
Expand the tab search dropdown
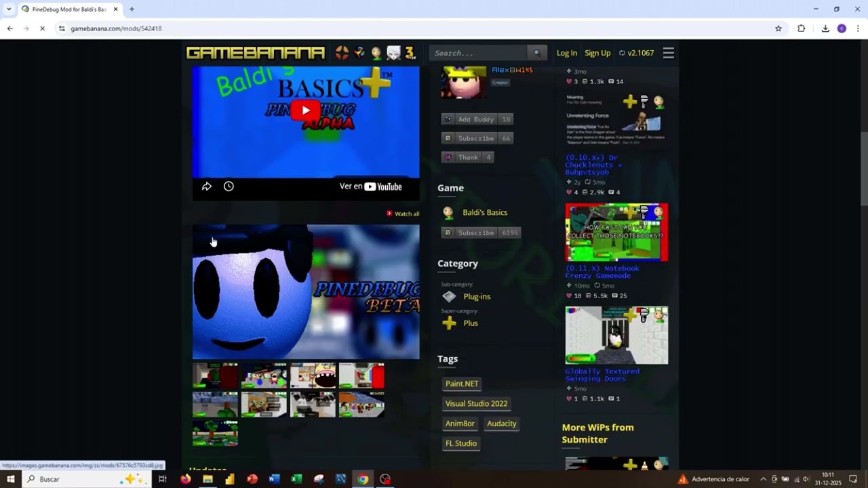(9, 9)
